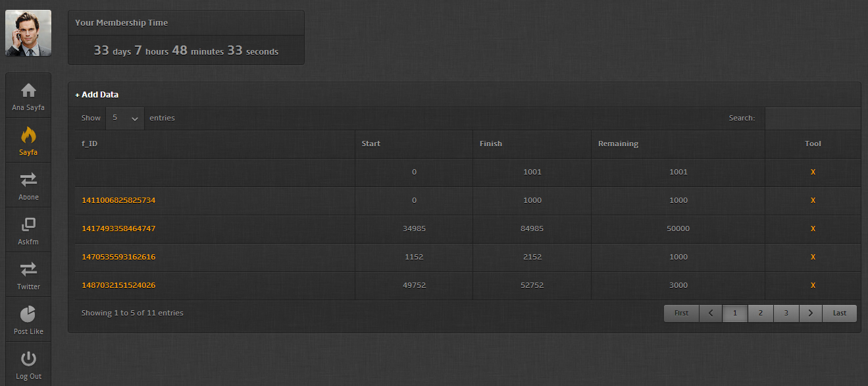868x386 pixels.
Task: Click the Finish value 52752
Action: click(x=532, y=285)
